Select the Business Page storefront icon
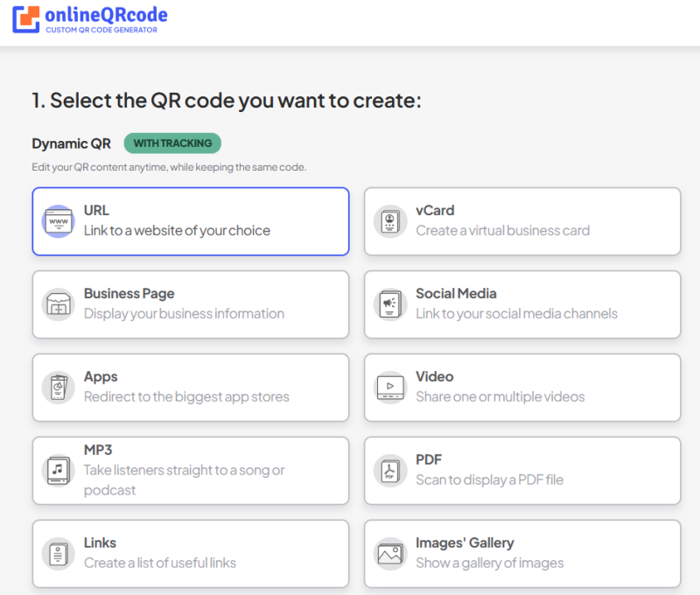This screenshot has height=595, width=700. tap(58, 302)
